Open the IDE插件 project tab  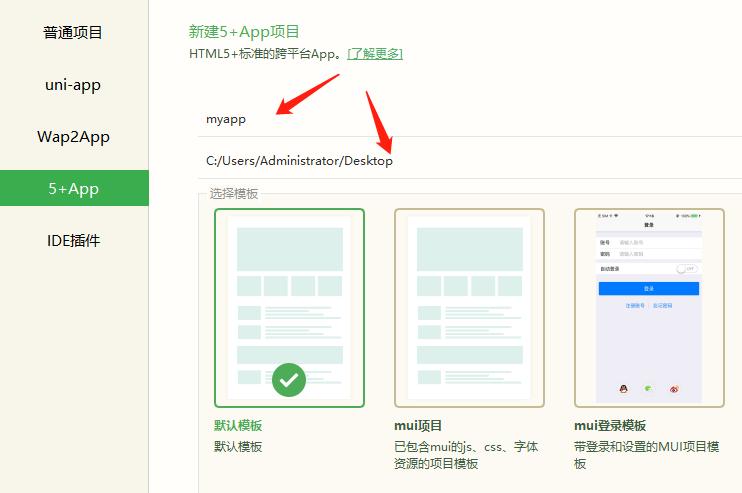(74, 240)
